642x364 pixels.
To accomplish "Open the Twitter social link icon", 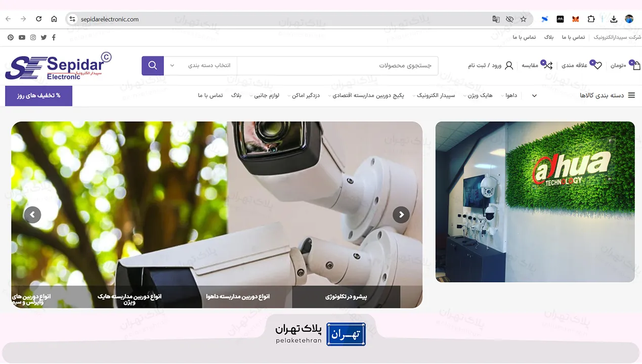I will point(44,37).
